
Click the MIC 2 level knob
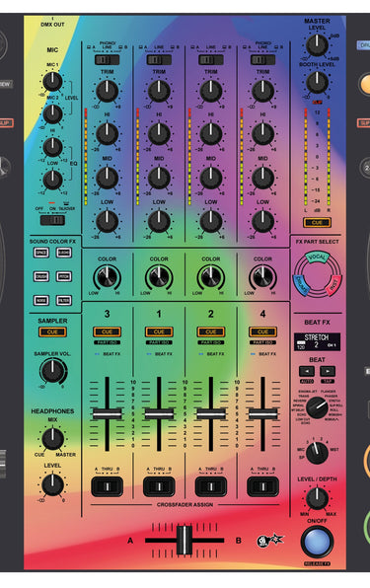(52, 114)
